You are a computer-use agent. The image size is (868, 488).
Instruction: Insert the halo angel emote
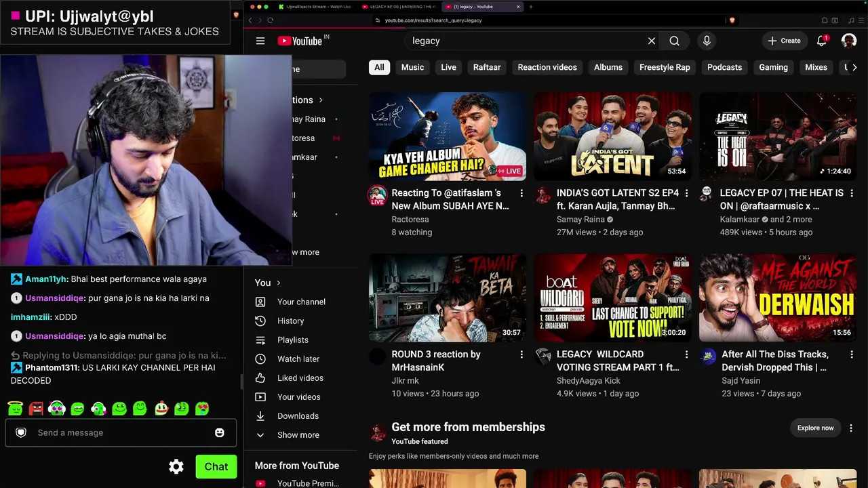point(15,408)
